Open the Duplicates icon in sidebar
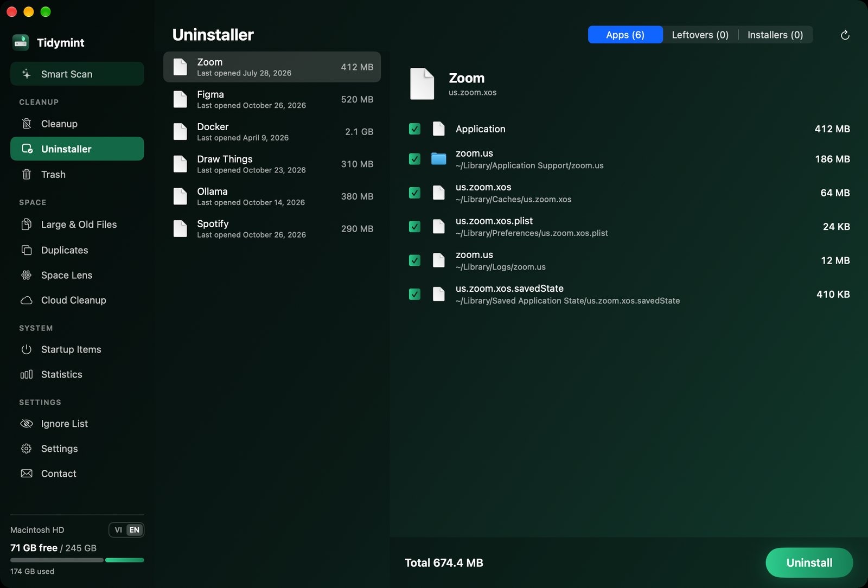 26,250
